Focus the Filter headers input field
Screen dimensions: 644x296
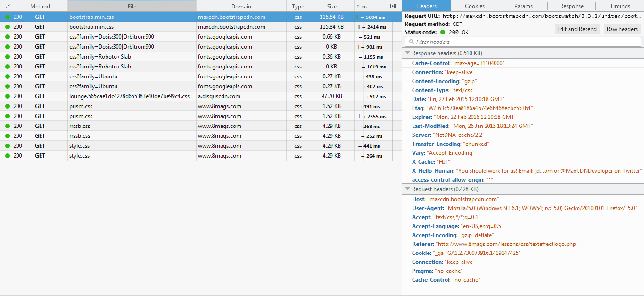point(522,42)
